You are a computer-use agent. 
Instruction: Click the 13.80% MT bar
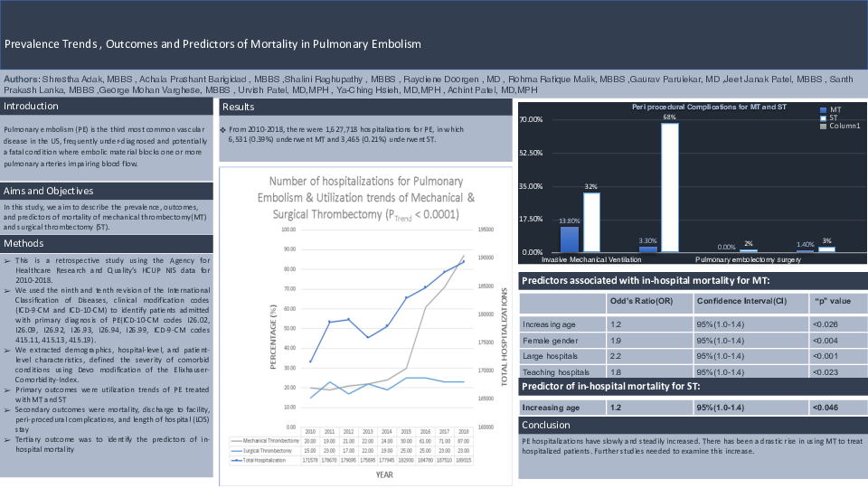570,239
